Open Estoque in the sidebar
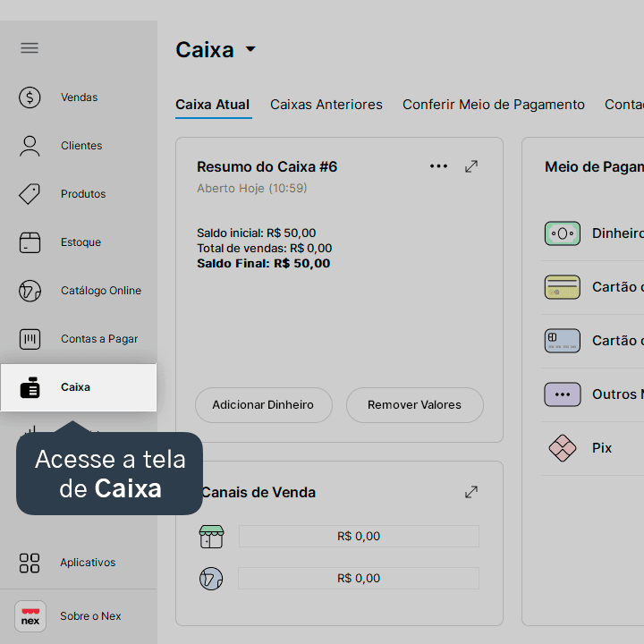The image size is (644, 644). 79,242
